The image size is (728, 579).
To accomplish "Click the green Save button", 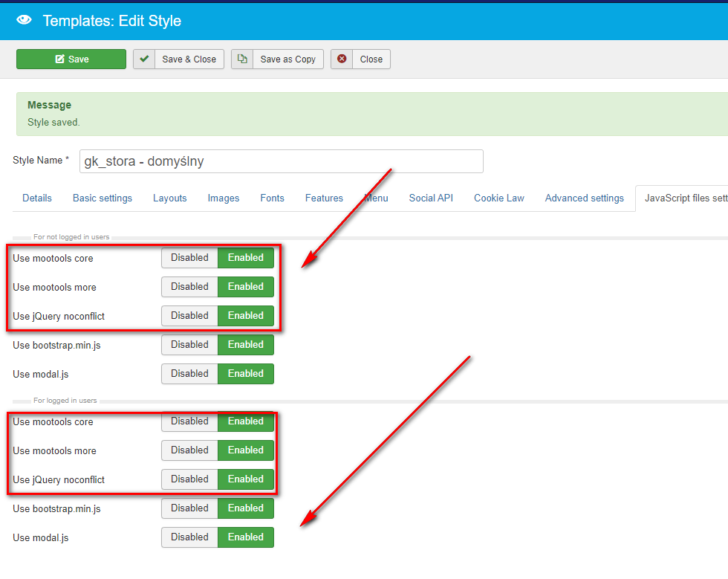I will click(71, 59).
